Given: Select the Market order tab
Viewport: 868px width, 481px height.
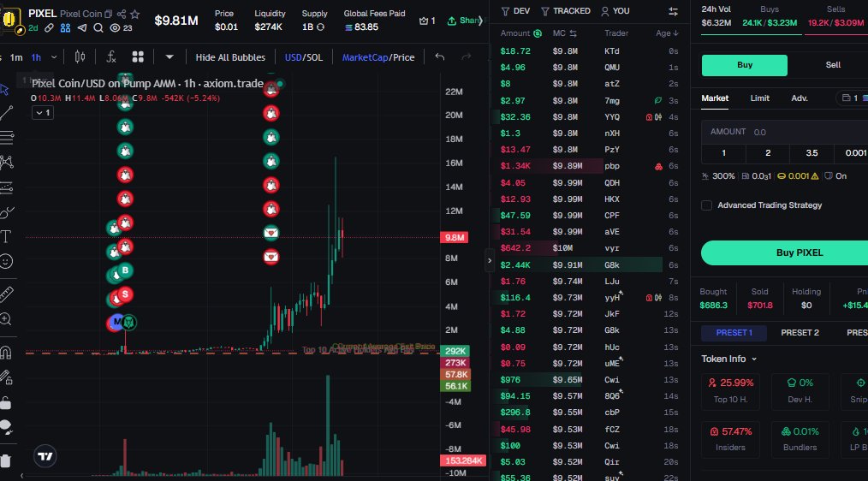Looking at the screenshot, I should coord(715,98).
